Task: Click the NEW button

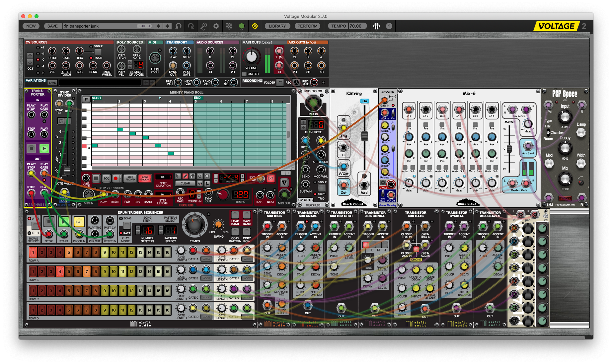Action: 31,26
